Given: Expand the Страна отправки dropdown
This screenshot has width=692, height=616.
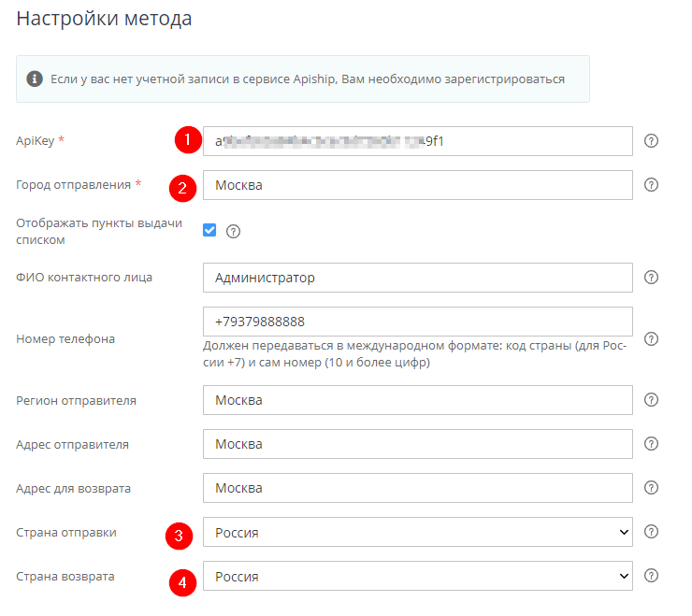Looking at the screenshot, I should pos(418,532).
